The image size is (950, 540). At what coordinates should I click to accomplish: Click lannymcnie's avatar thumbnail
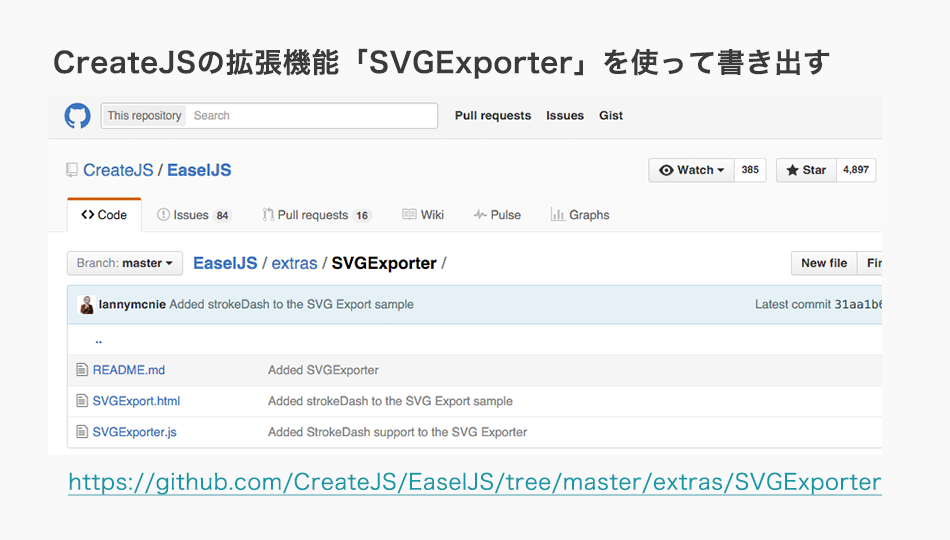[x=87, y=304]
